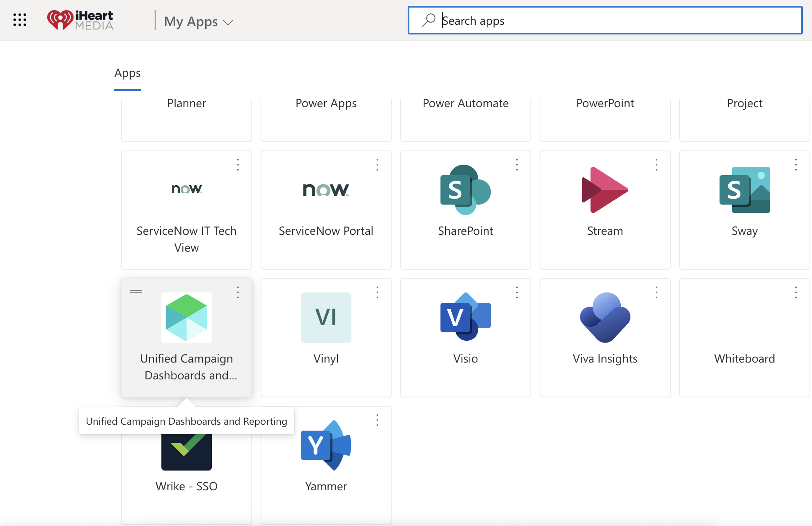This screenshot has height=526, width=812.
Task: Click drag handle on Unified Campaign tile
Action: pyautogui.click(x=136, y=292)
